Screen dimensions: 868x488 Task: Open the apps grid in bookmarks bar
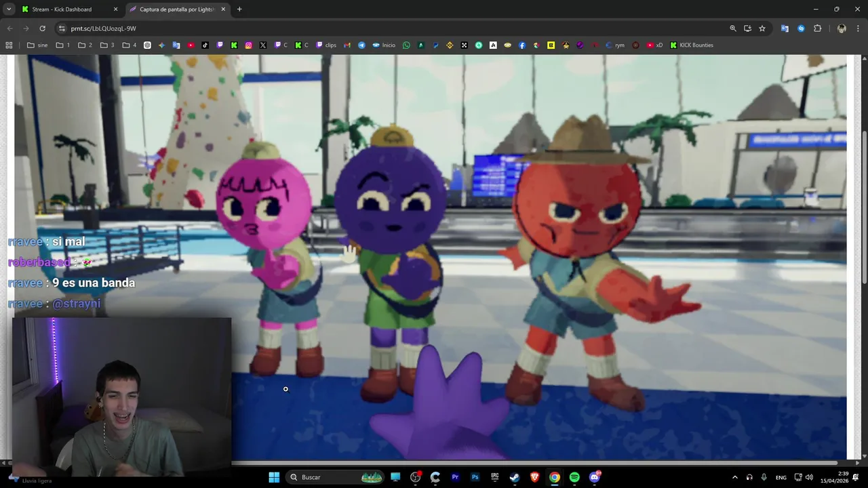point(9,45)
